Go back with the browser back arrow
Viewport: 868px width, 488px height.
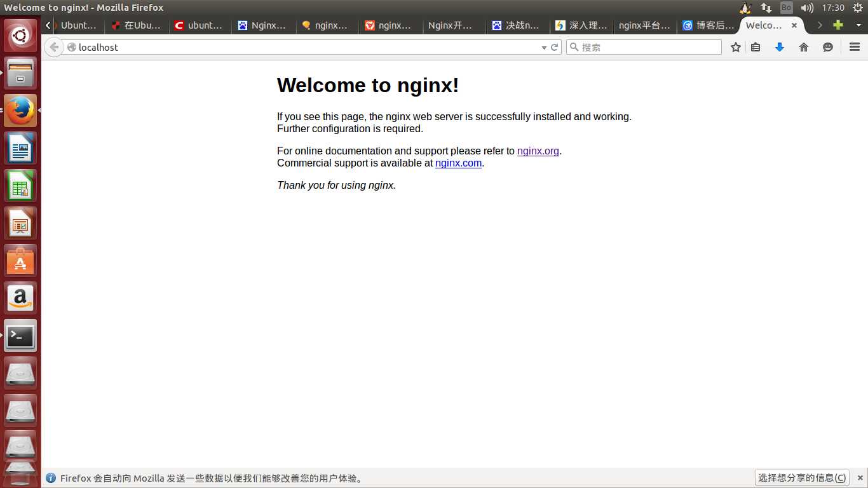coord(54,47)
